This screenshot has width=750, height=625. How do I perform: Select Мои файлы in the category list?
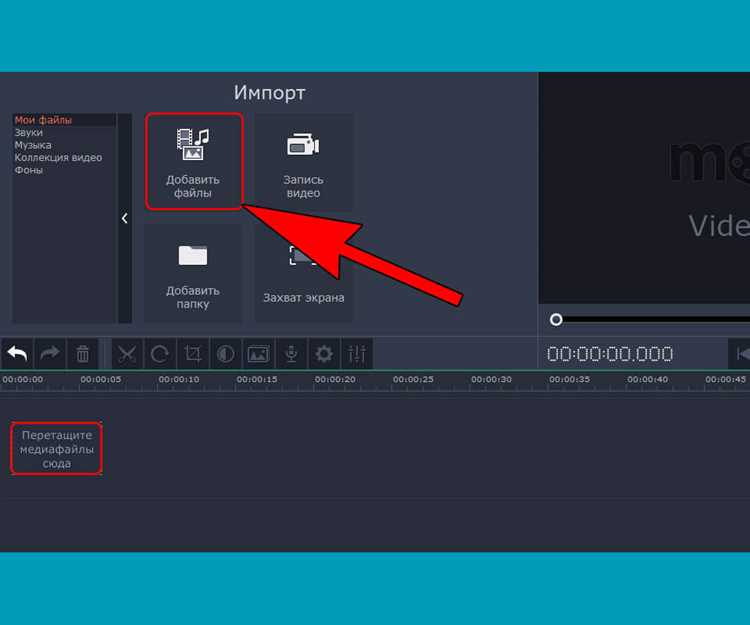43,120
